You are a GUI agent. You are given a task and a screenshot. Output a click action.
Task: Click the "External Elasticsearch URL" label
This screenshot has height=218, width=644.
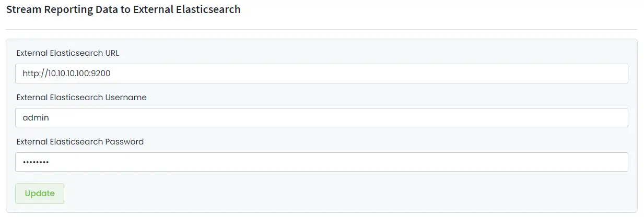pos(68,53)
